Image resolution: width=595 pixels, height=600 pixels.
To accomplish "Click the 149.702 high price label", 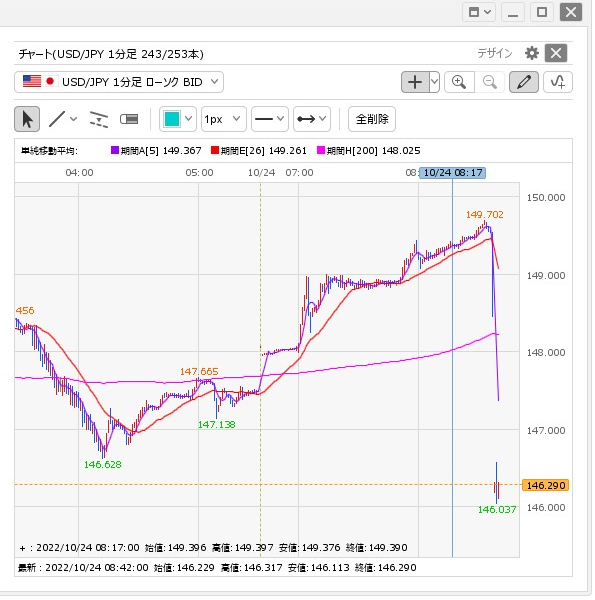I will point(484,215).
